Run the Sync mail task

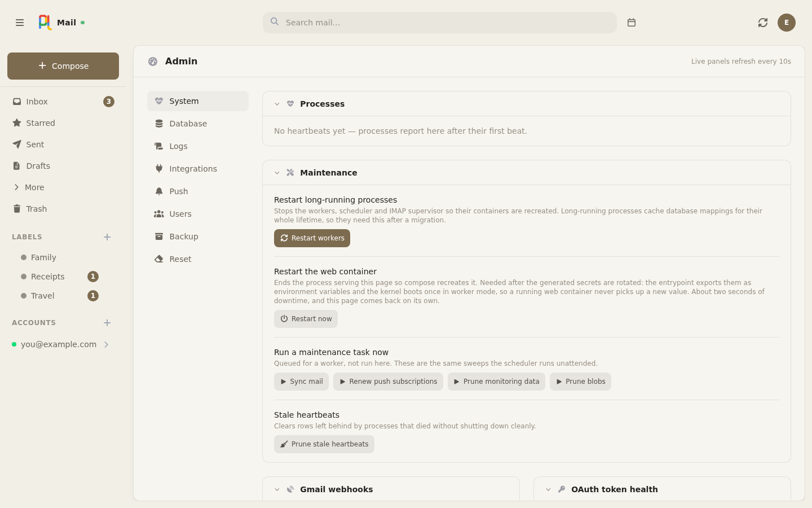coord(301,382)
